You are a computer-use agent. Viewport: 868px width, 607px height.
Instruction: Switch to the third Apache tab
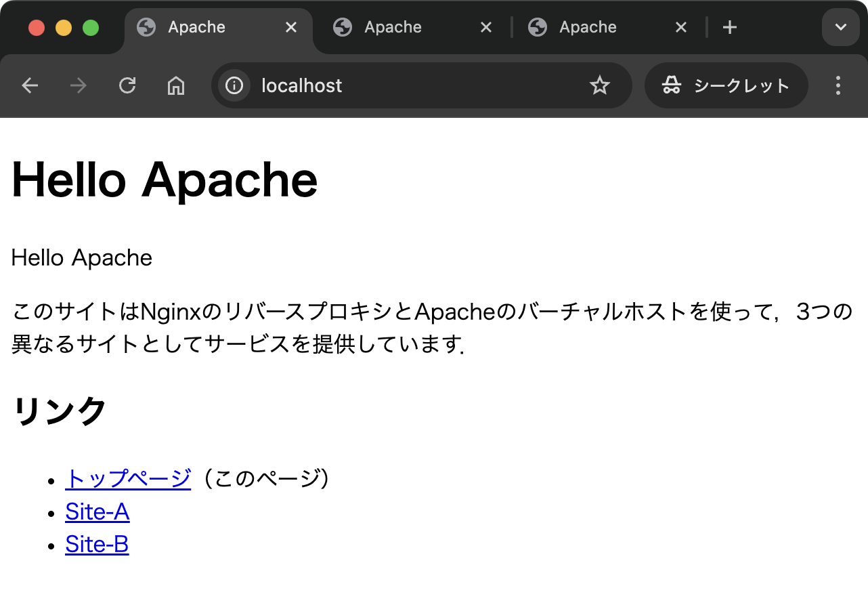pos(588,27)
